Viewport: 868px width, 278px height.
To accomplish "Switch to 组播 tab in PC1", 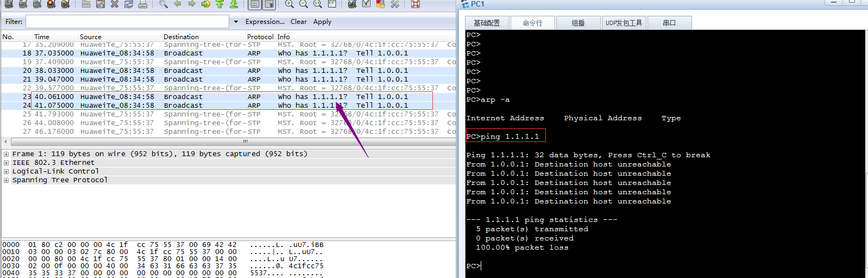I will [x=578, y=23].
